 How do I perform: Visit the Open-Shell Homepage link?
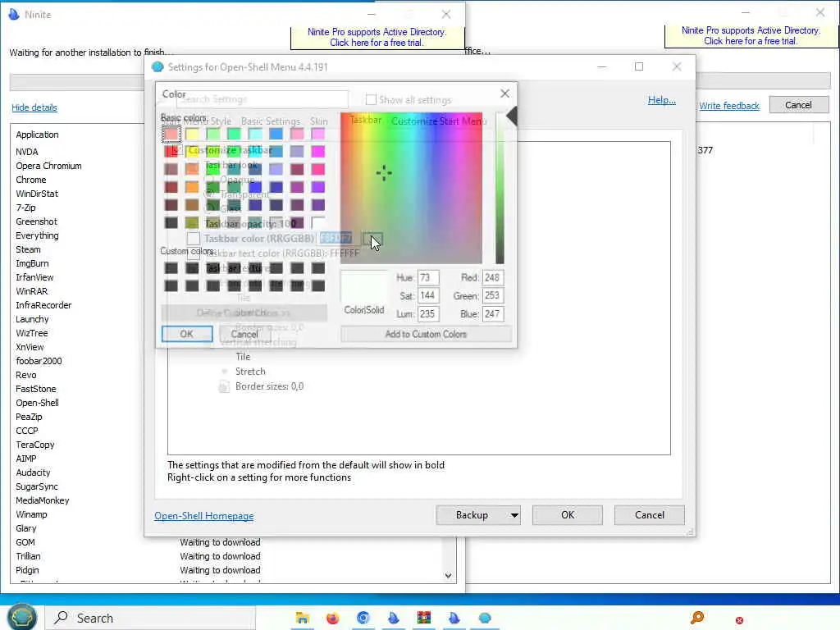tap(204, 516)
